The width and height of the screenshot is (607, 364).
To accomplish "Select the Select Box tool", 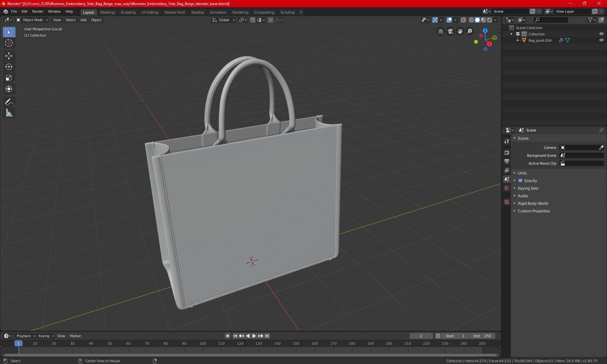I will coord(9,32).
